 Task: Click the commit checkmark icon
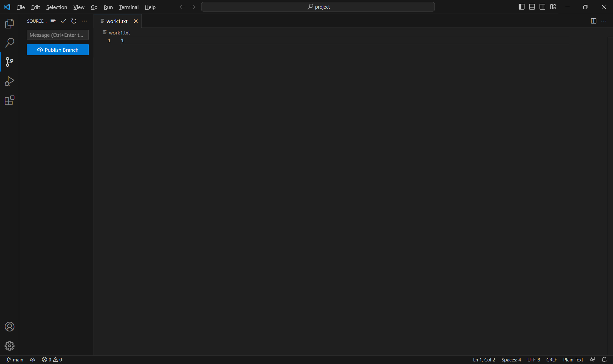point(64,21)
